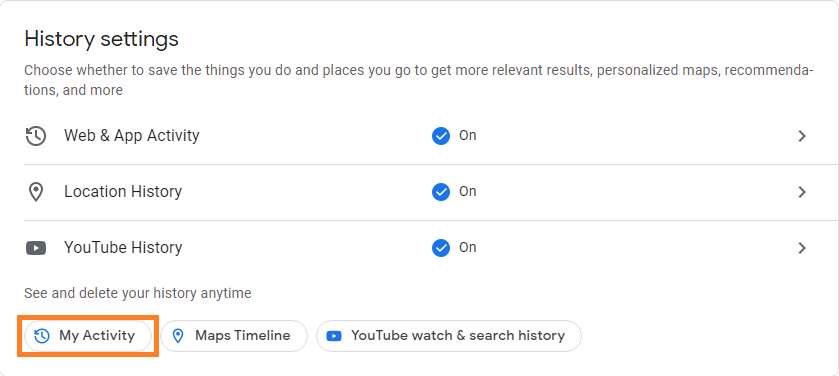
Task: Open the Maps Timeline button
Action: click(234, 336)
